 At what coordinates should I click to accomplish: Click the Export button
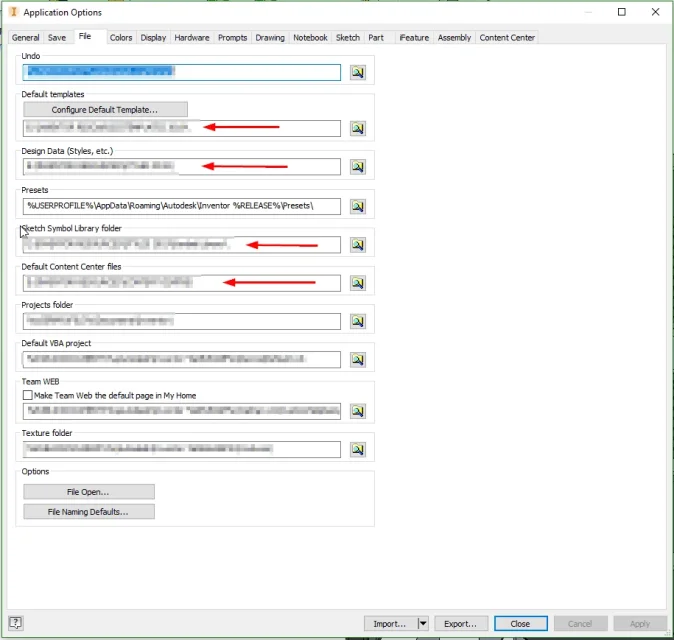click(x=461, y=623)
